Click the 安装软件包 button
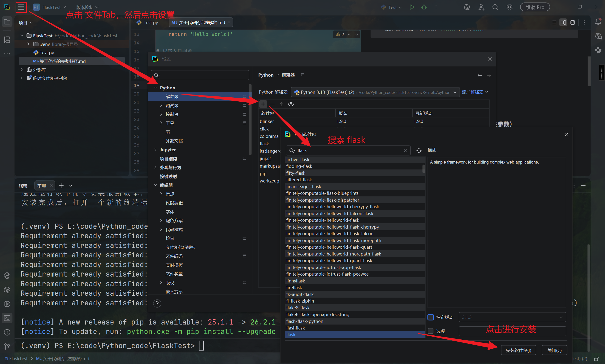Screen dimensions: 605x364 (519, 350)
